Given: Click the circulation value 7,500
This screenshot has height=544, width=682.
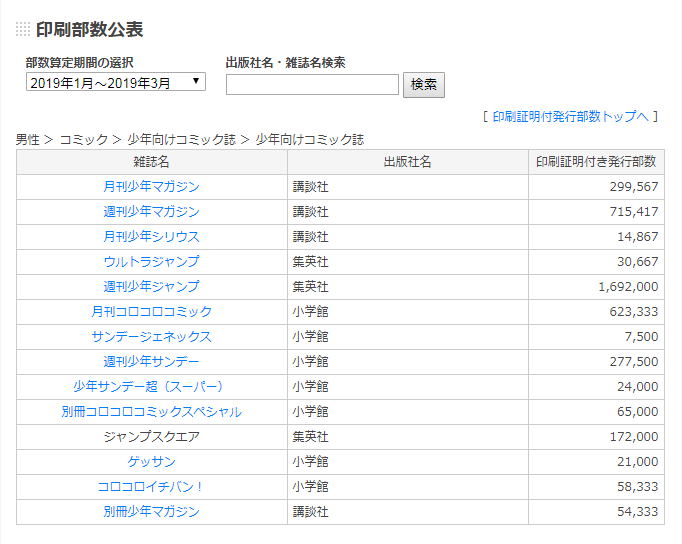Looking at the screenshot, I should click(642, 337).
